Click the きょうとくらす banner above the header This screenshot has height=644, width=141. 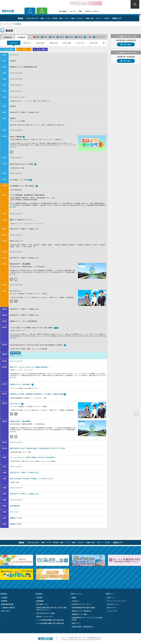[x=86, y=3]
